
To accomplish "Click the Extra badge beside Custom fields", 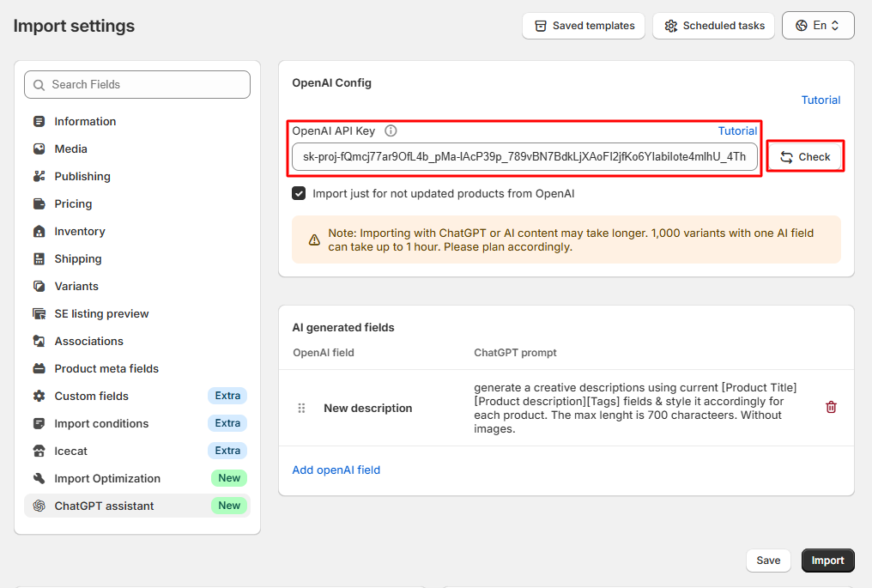I will 227,396.
